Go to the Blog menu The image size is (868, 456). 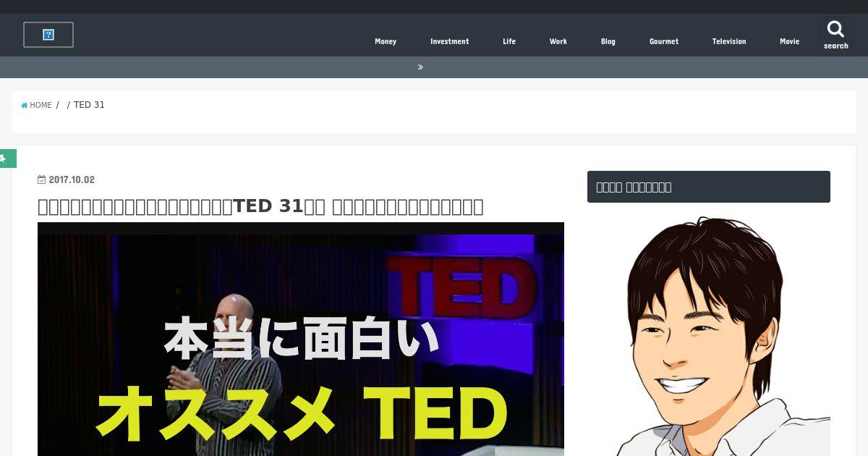(x=608, y=41)
